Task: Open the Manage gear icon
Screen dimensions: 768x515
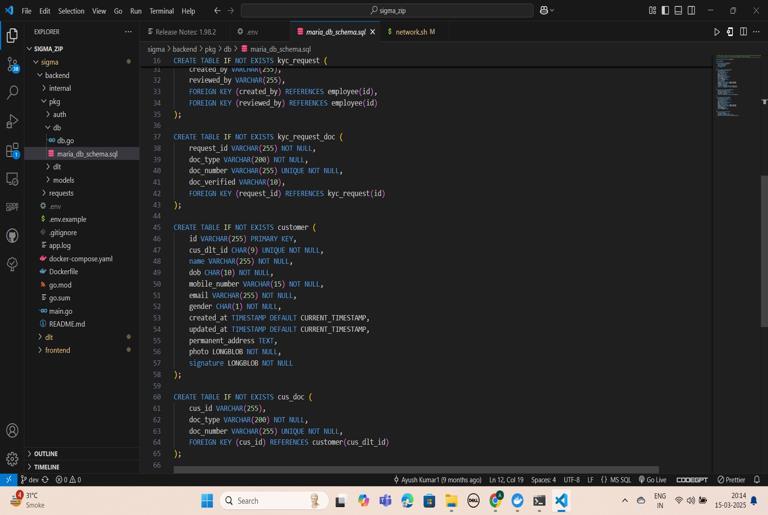Action: pyautogui.click(x=12, y=459)
